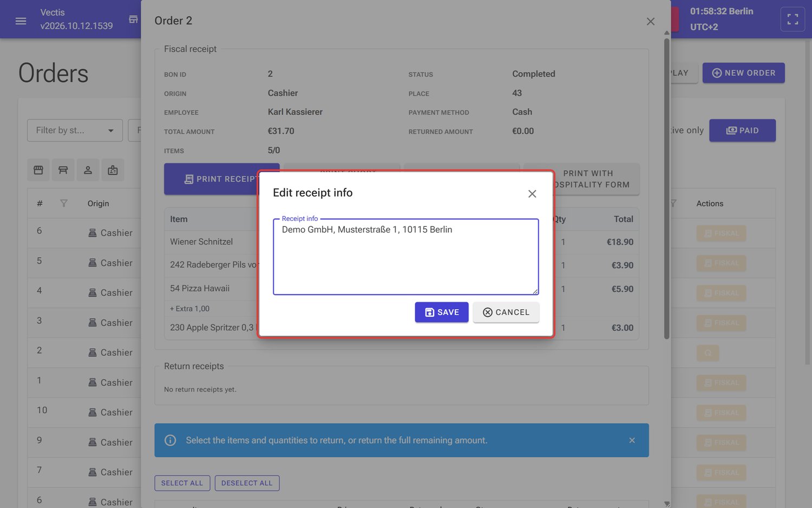812x508 pixels.
Task: Click the Vectis app title
Action: point(53,12)
